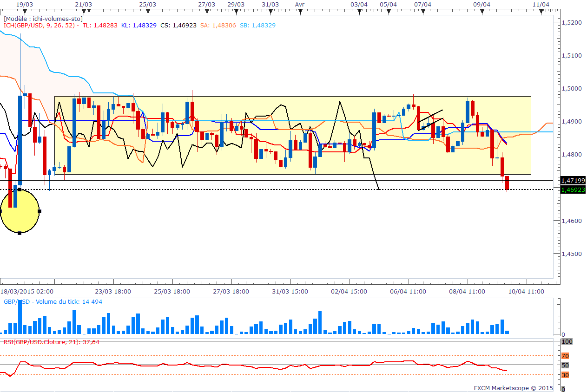The image size is (587, 392).
Task: Click the red TL value label
Action: pyautogui.click(x=100, y=26)
